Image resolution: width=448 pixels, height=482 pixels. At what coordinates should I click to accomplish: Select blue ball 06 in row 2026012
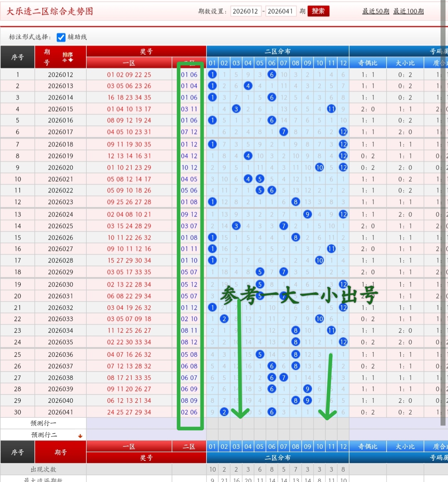(272, 75)
